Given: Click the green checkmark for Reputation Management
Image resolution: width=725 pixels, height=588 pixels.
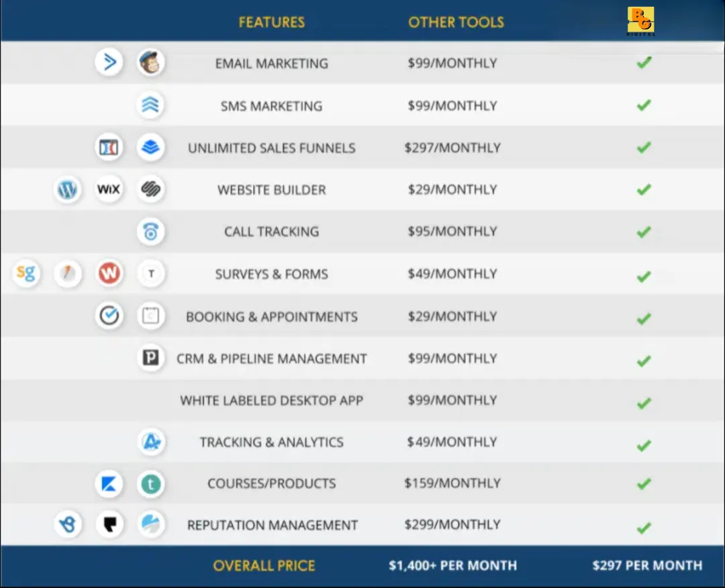Looking at the screenshot, I should click(x=644, y=528).
